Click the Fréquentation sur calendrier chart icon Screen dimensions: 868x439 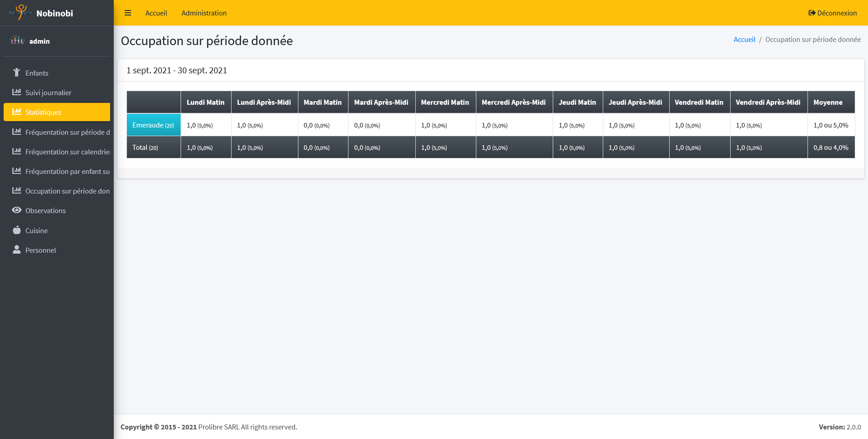pyautogui.click(x=17, y=151)
